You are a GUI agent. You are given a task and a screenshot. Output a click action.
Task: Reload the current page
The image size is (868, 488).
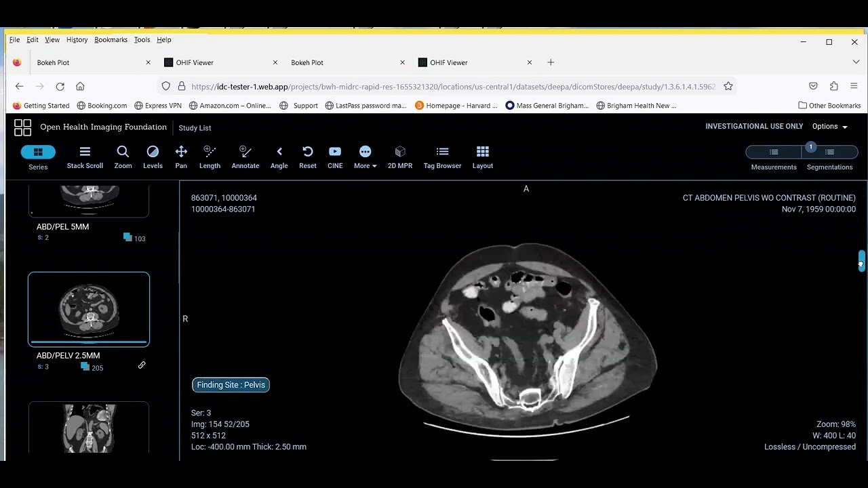pos(60,86)
